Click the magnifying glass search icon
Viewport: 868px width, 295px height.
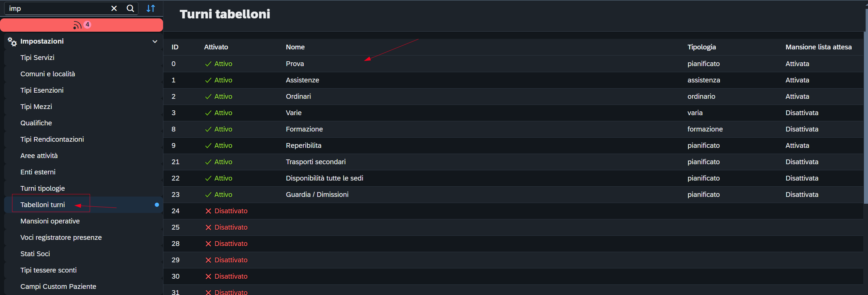[x=130, y=9]
